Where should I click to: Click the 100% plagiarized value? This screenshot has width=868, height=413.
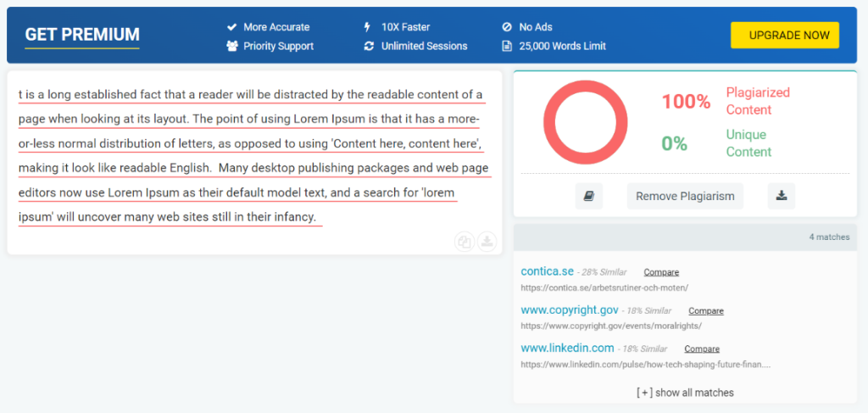pos(686,102)
